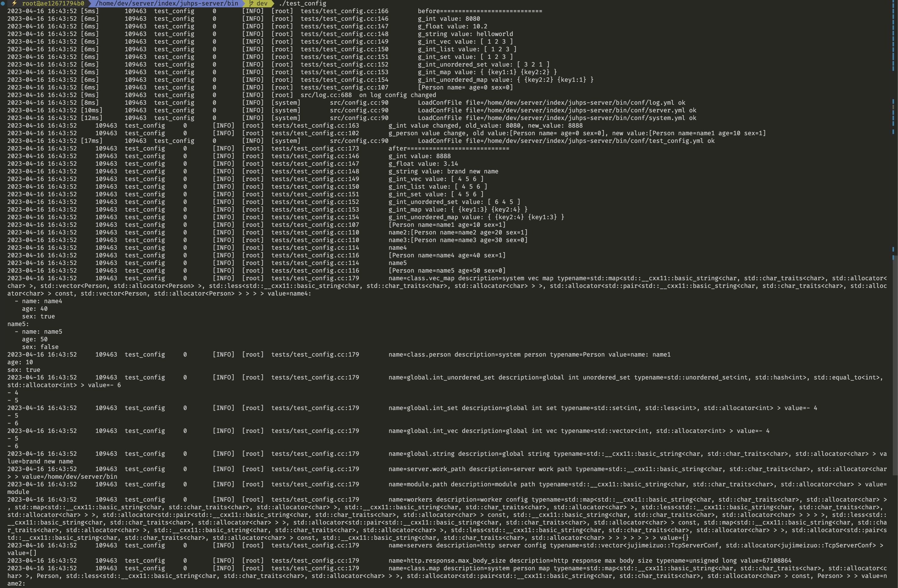
Task: Click the '[Person name=name4 age=40 sex=1]' message
Action: coord(447,255)
